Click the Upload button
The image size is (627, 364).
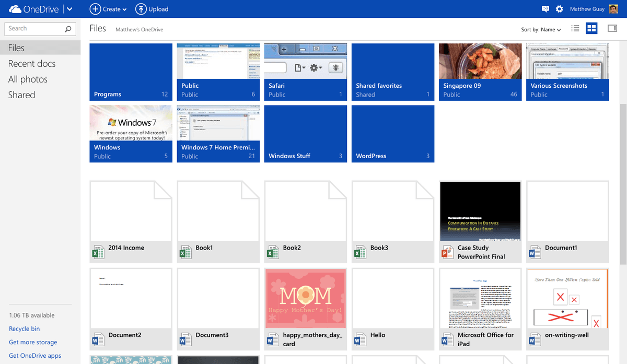tap(152, 9)
